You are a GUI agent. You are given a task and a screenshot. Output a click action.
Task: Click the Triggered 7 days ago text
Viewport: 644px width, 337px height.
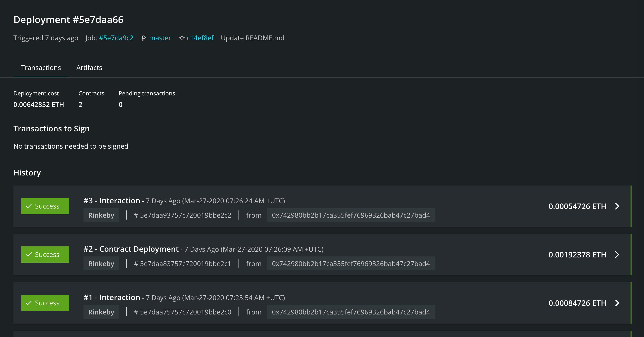tap(46, 38)
